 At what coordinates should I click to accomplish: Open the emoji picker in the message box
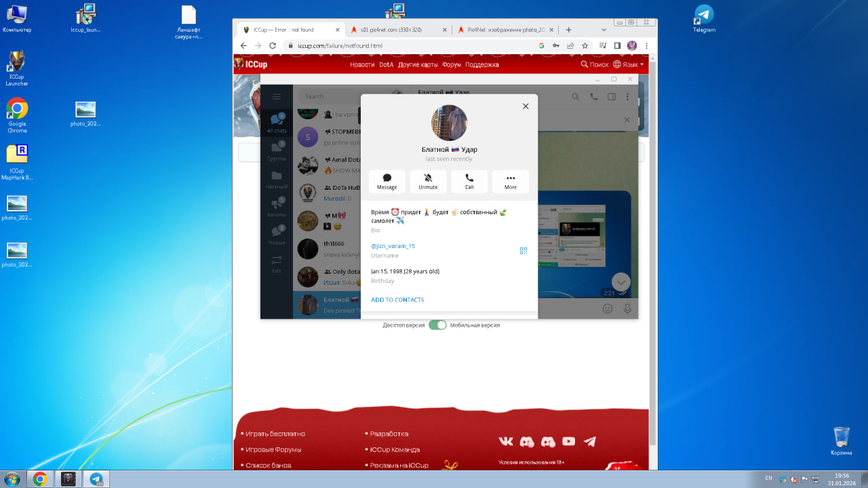(x=608, y=308)
